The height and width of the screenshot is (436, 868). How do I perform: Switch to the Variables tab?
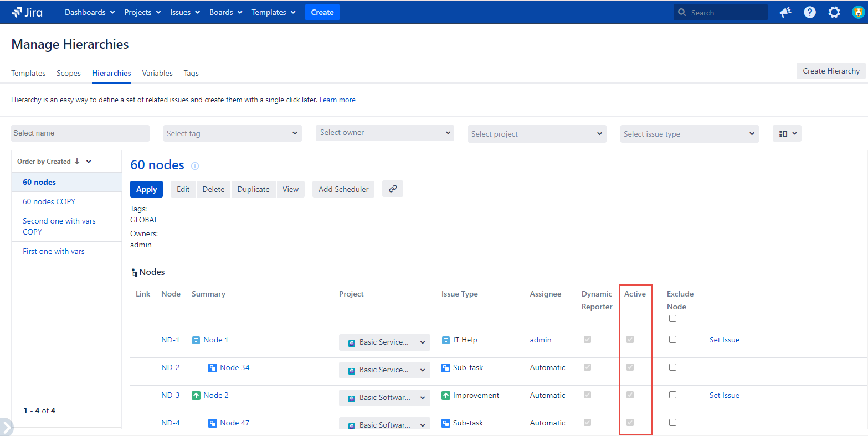(x=157, y=73)
